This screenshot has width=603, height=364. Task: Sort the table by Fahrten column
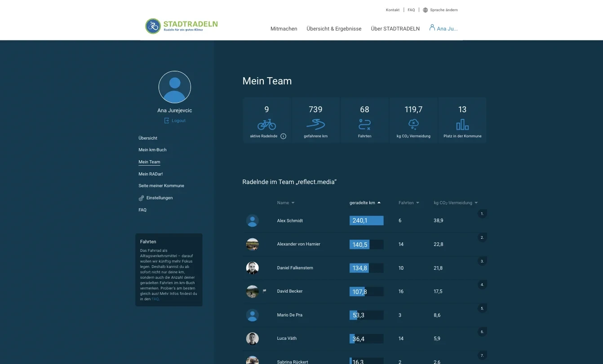pos(408,203)
